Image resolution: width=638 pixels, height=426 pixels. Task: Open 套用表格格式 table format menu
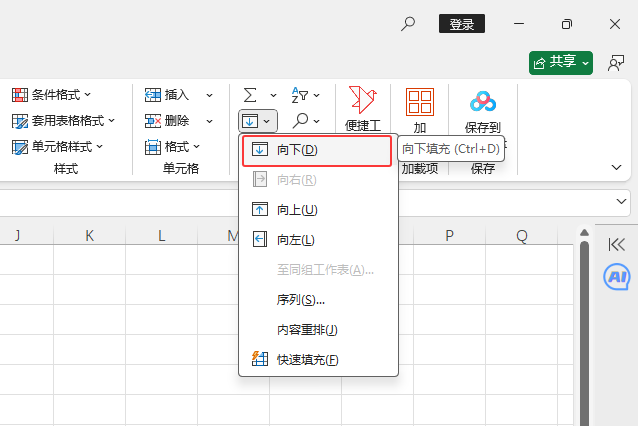63,121
